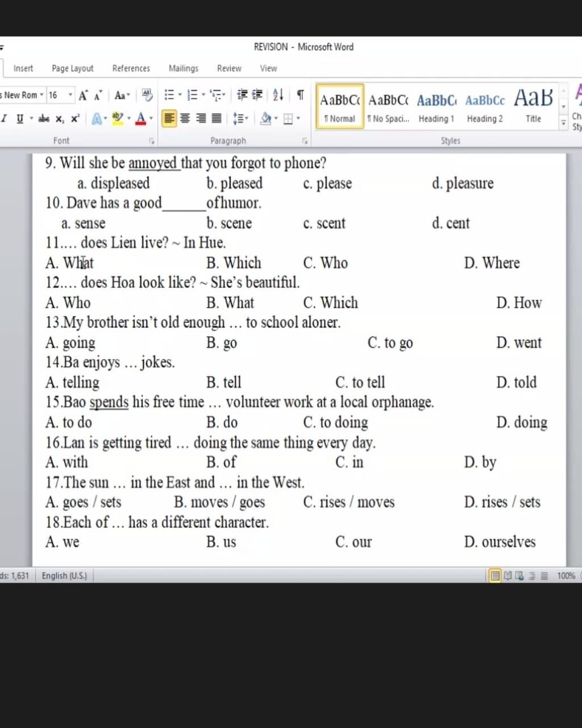This screenshot has height=728, width=582.
Task: Open the View tab
Action: coord(269,68)
